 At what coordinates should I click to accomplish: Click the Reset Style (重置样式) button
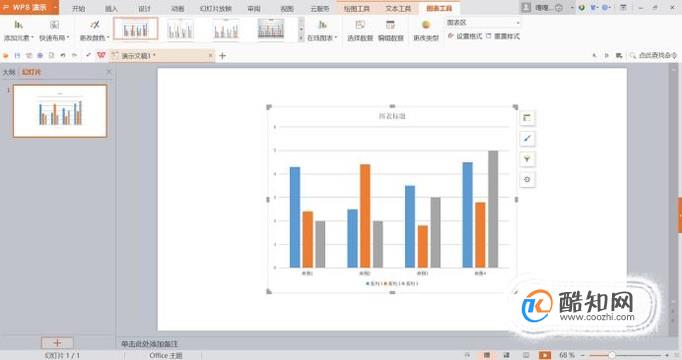point(503,36)
